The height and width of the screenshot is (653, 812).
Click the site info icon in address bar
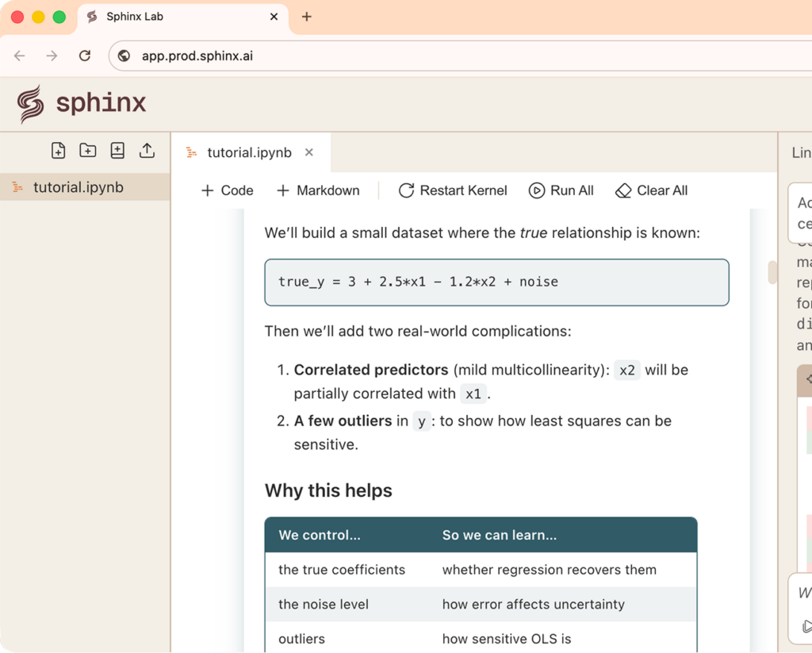[124, 56]
